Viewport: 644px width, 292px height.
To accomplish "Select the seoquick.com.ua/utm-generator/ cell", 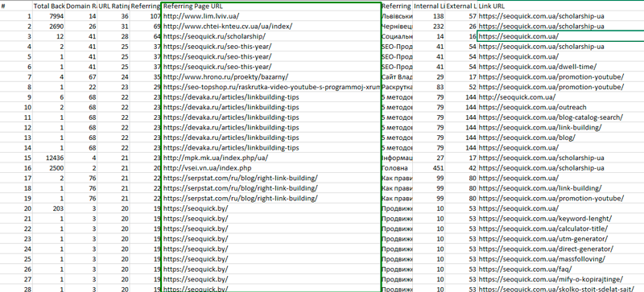I will click(x=560, y=239).
